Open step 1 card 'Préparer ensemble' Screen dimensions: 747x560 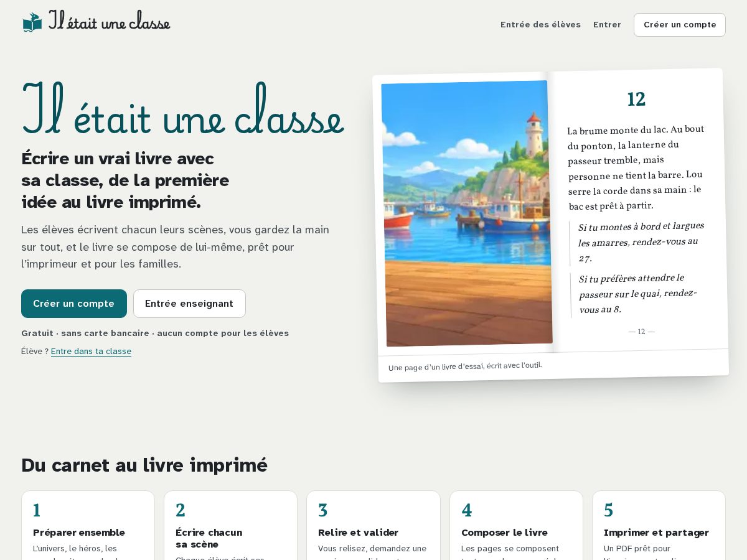(x=88, y=526)
